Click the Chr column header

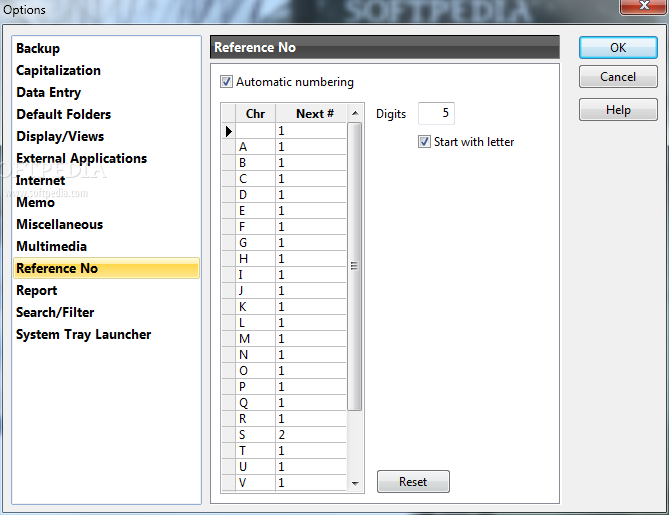[x=255, y=113]
